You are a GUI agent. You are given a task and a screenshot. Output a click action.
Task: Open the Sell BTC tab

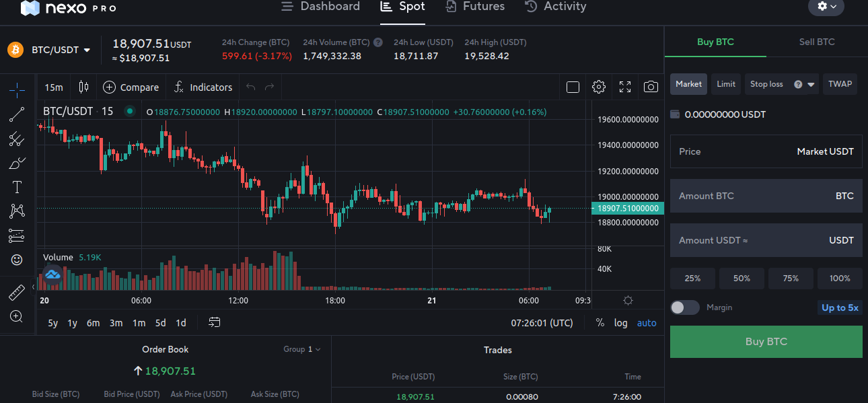[817, 41]
